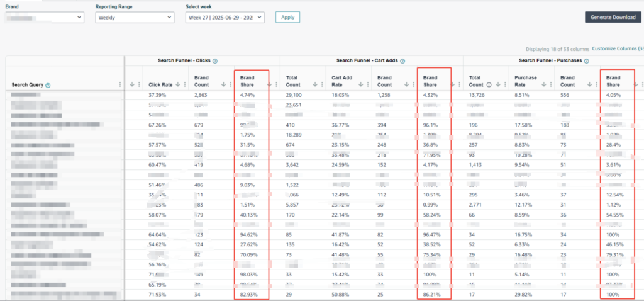This screenshot has height=301, width=644.
Task: Click the Generate Download button
Action: click(613, 18)
